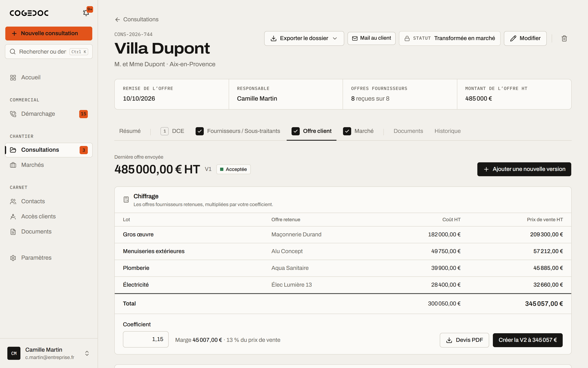Click the CM user avatar
Screen dimensions: 588x368
tap(14, 353)
